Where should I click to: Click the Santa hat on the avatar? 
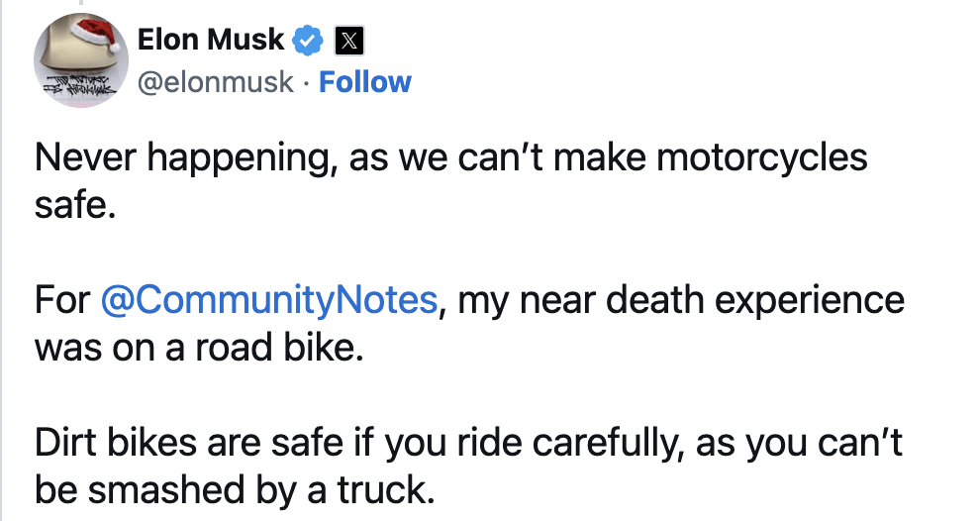92,38
